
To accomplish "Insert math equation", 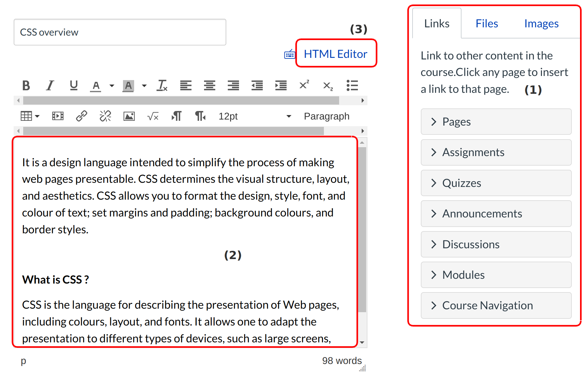I will [153, 116].
